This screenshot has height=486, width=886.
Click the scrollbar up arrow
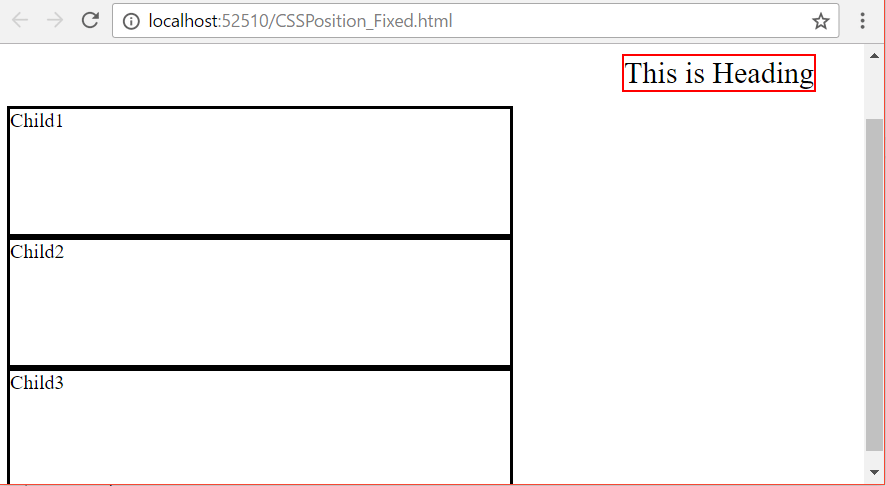click(874, 55)
